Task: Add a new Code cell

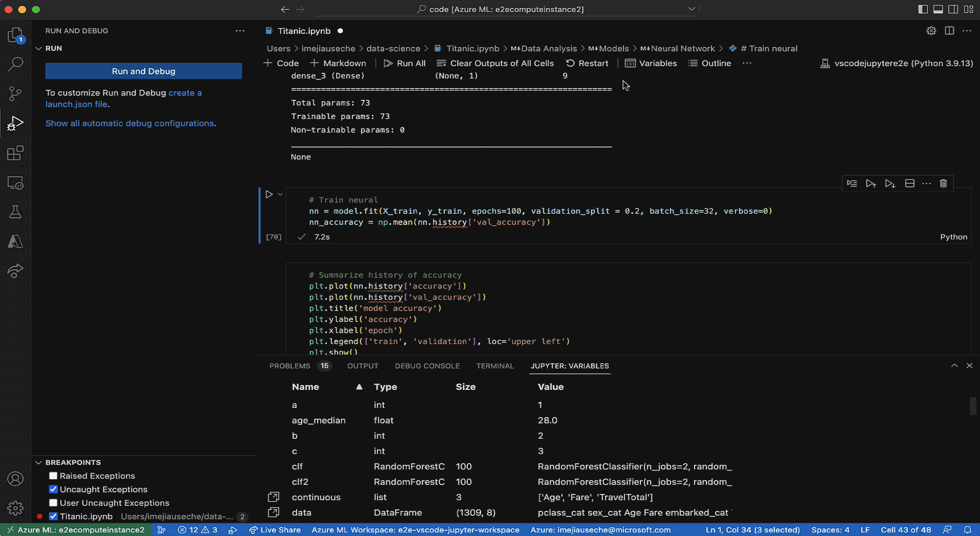Action: tap(281, 63)
